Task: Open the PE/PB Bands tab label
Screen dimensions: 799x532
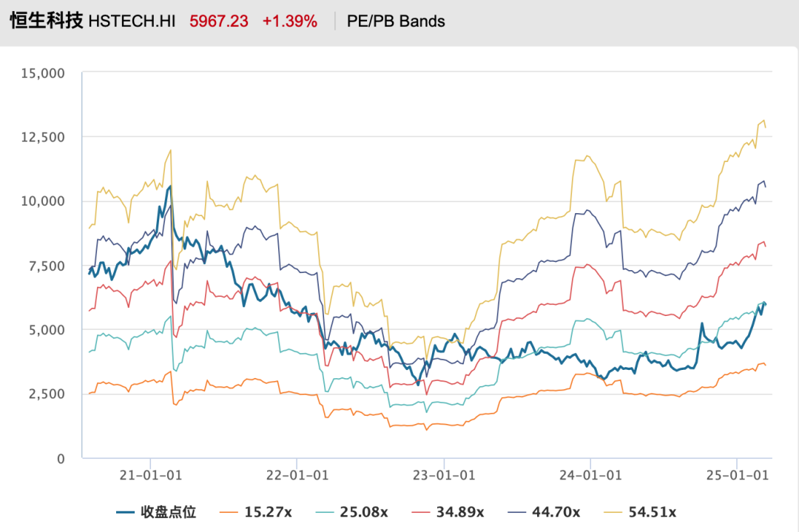Action: pyautogui.click(x=396, y=21)
